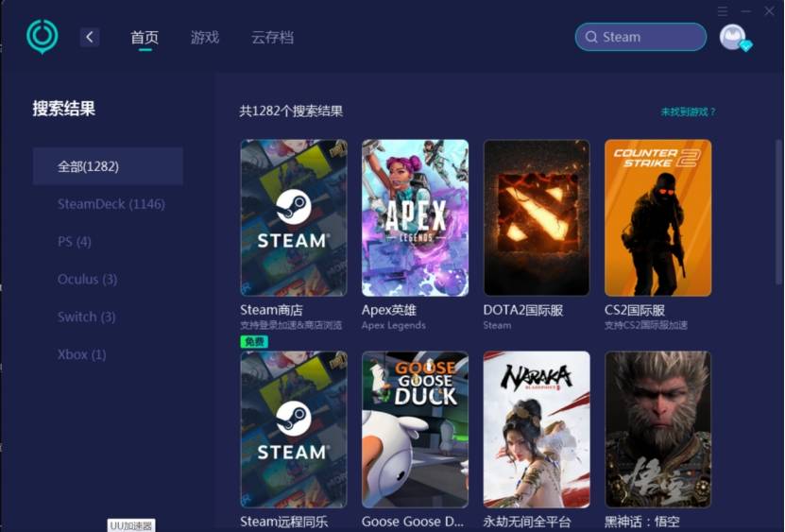The image size is (785, 532).
Task: Click the vertical scrollbar on results
Action: click(778, 217)
